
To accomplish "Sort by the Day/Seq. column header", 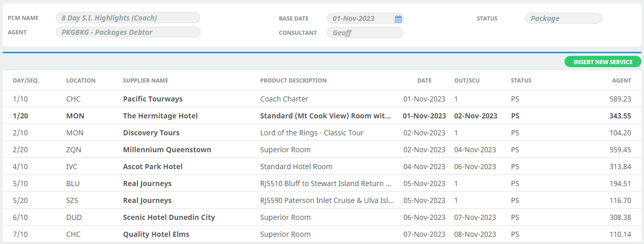I will click(26, 80).
